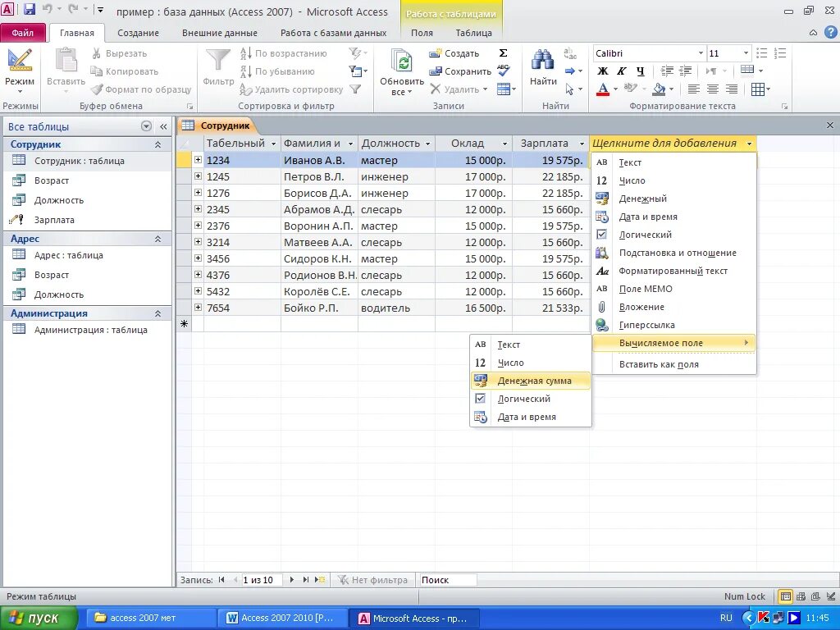Select Денежная сумма in the submenu
This screenshot has height=630, width=840.
[x=531, y=381]
